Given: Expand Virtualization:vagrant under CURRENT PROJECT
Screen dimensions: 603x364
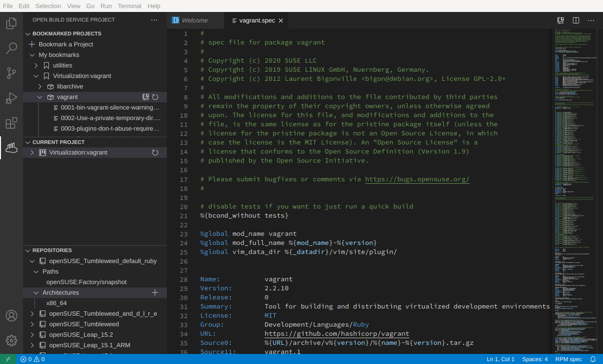Looking at the screenshot, I should pyautogui.click(x=31, y=152).
